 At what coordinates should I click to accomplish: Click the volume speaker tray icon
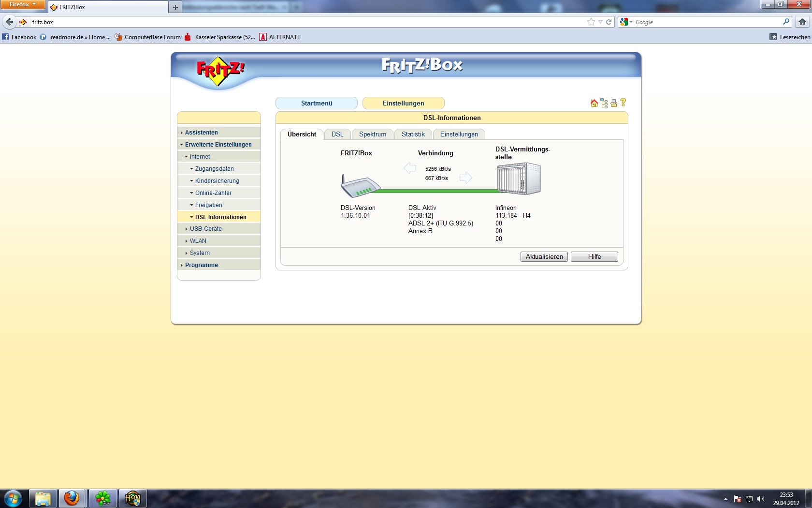tap(761, 499)
